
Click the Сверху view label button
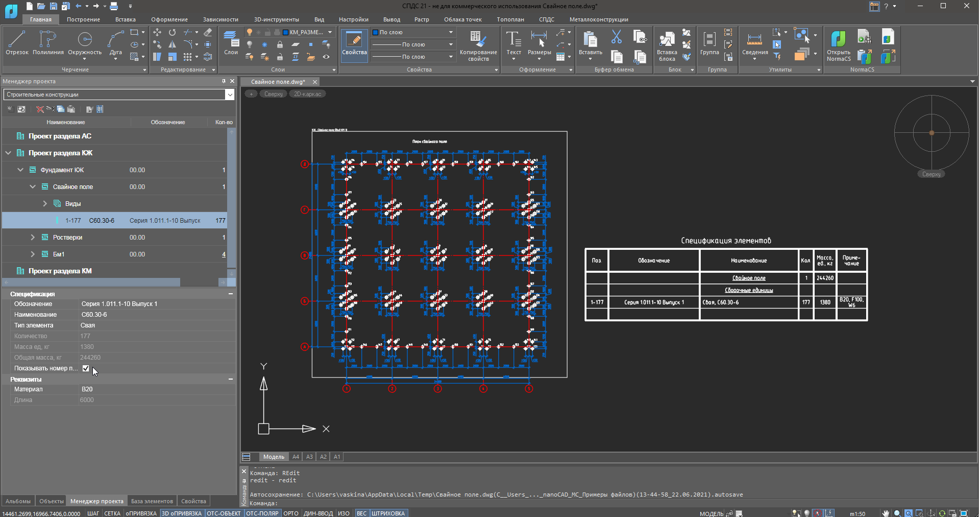(x=274, y=94)
